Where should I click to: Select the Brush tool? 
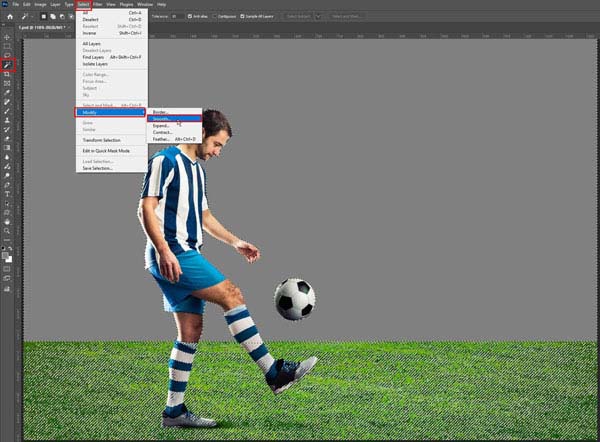[7, 111]
